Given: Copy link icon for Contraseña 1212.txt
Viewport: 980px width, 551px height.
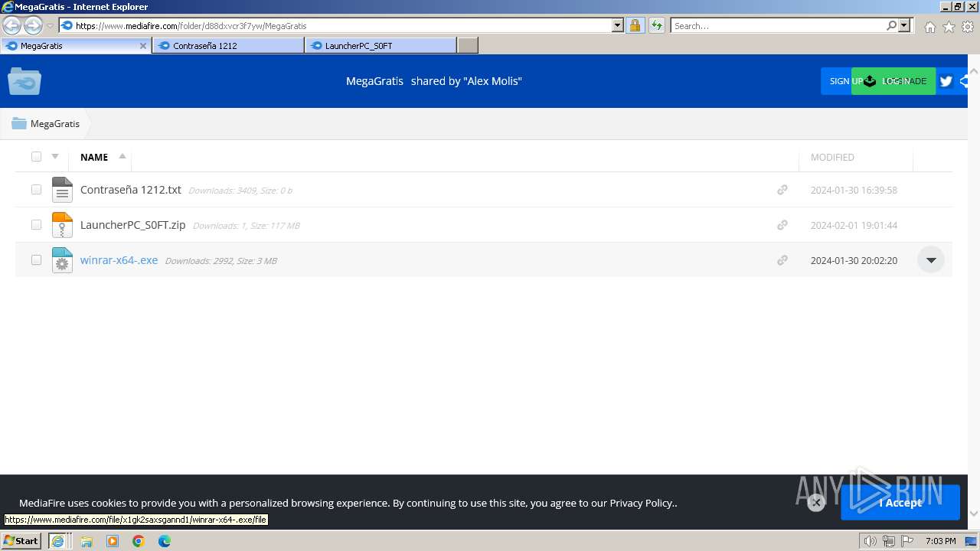Looking at the screenshot, I should click(782, 190).
